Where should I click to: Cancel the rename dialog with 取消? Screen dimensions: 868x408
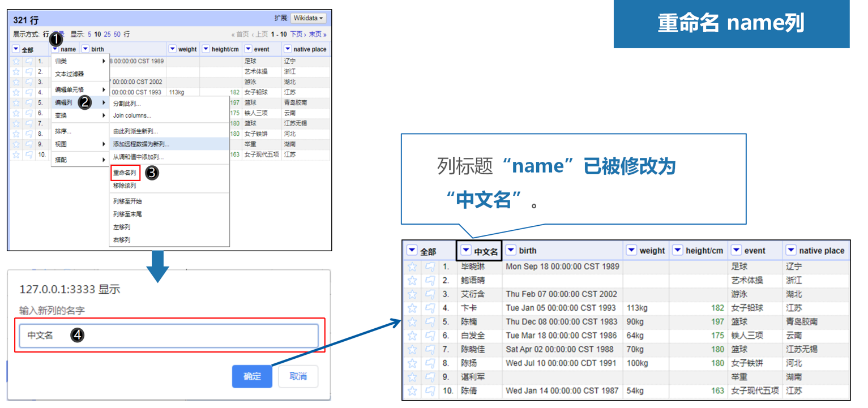coord(298,376)
